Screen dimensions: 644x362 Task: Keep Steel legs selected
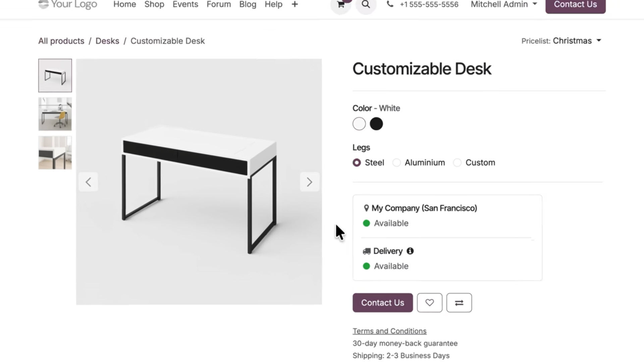[357, 163]
